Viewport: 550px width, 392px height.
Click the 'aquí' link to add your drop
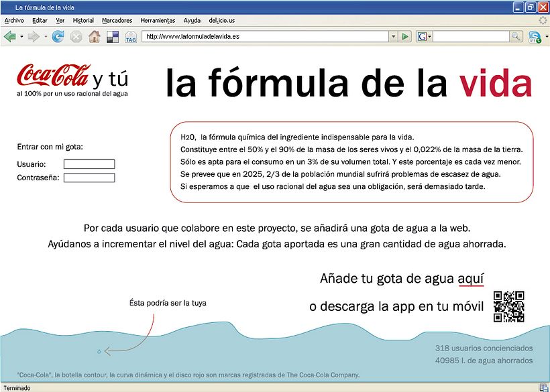click(471, 279)
